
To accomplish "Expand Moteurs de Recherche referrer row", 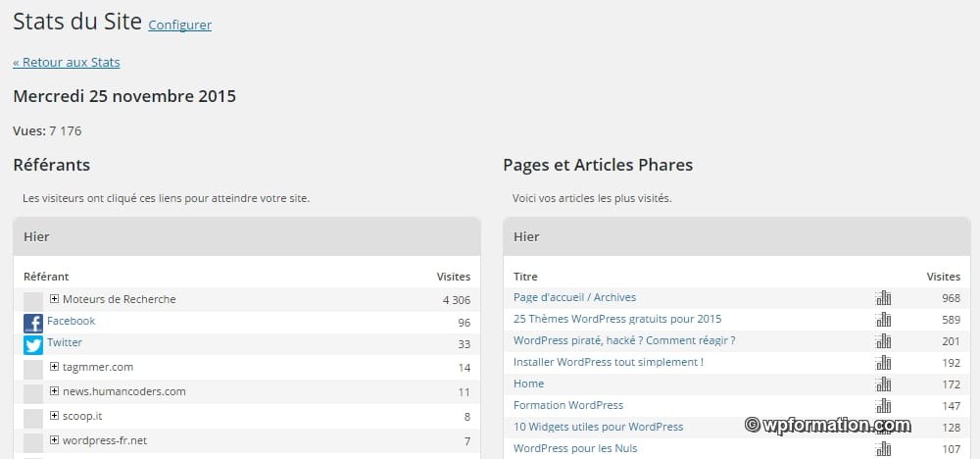I will (54, 299).
